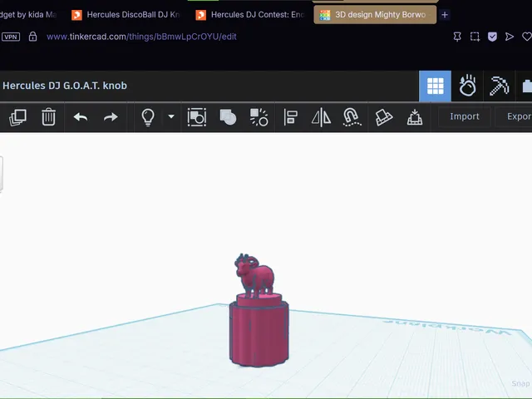Click the Drop to workplane icon
This screenshot has width=532, height=399.
point(415,117)
